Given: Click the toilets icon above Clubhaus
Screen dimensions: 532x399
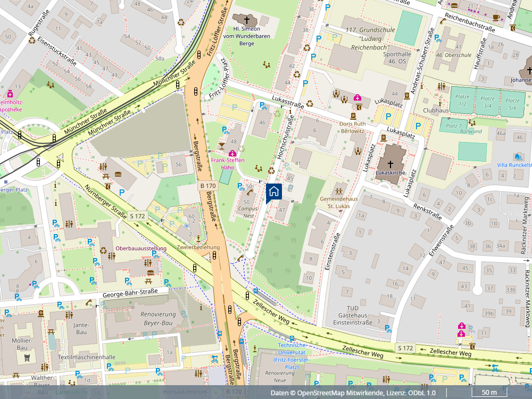Looking at the screenshot, I should 441,87.
